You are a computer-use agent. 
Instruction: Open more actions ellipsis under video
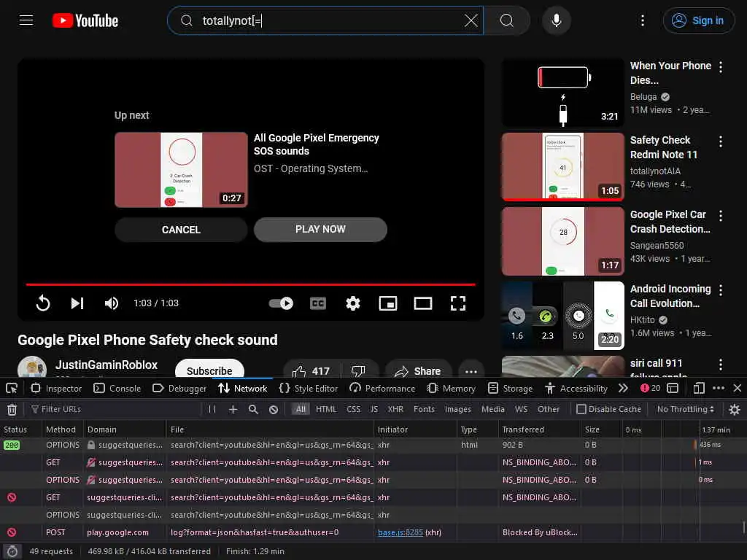471,370
